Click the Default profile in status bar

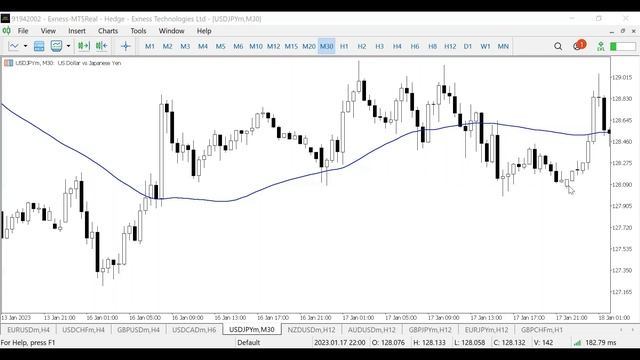[x=249, y=342]
